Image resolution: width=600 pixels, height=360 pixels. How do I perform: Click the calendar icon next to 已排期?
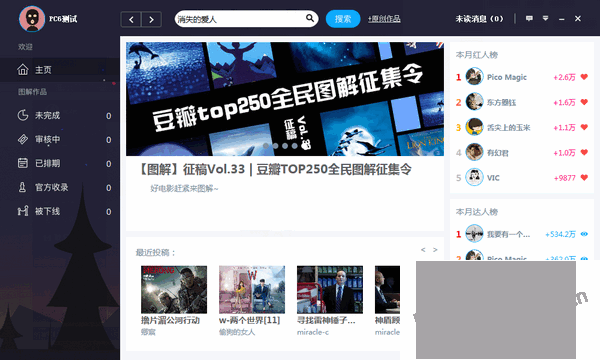pyautogui.click(x=23, y=163)
